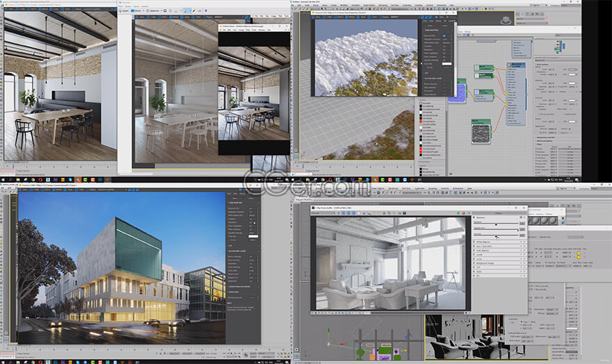
Task: Activate the camera viewport with armchairs
Action: (486, 337)
